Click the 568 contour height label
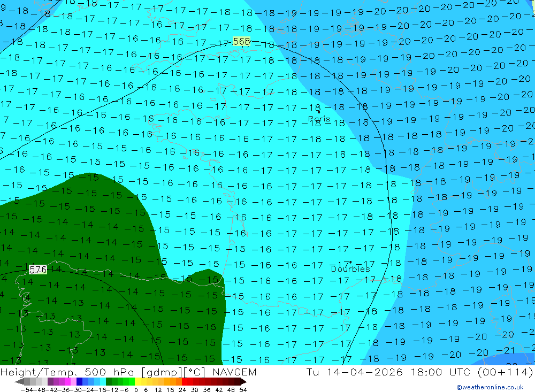The height and width of the screenshot is (392, 535). [x=242, y=42]
